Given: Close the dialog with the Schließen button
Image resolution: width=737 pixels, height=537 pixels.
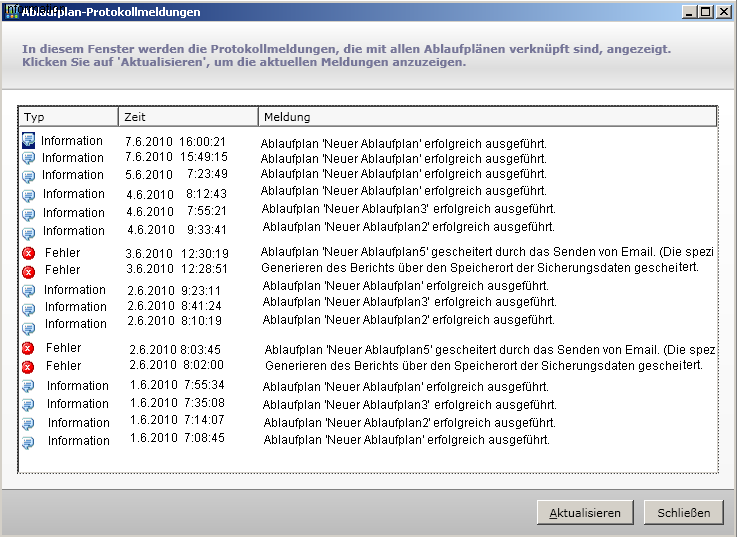Looking at the screenshot, I should (683, 513).
